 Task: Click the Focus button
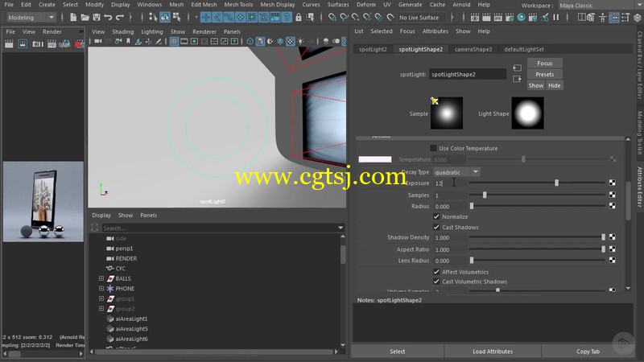545,64
